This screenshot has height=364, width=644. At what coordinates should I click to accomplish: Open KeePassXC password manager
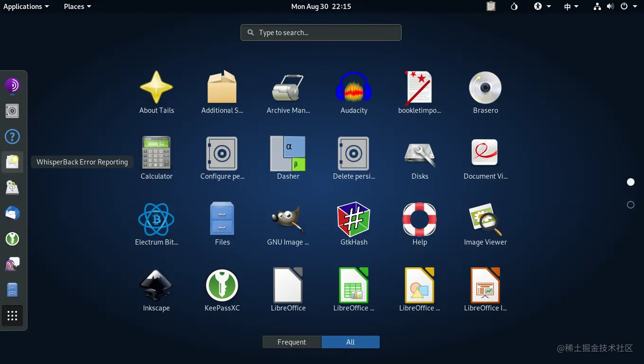[x=222, y=284]
